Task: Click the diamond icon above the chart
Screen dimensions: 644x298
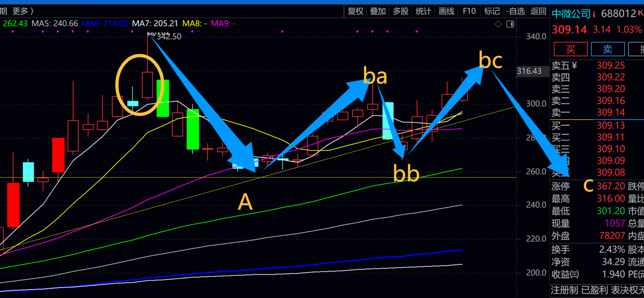Action: point(498,24)
